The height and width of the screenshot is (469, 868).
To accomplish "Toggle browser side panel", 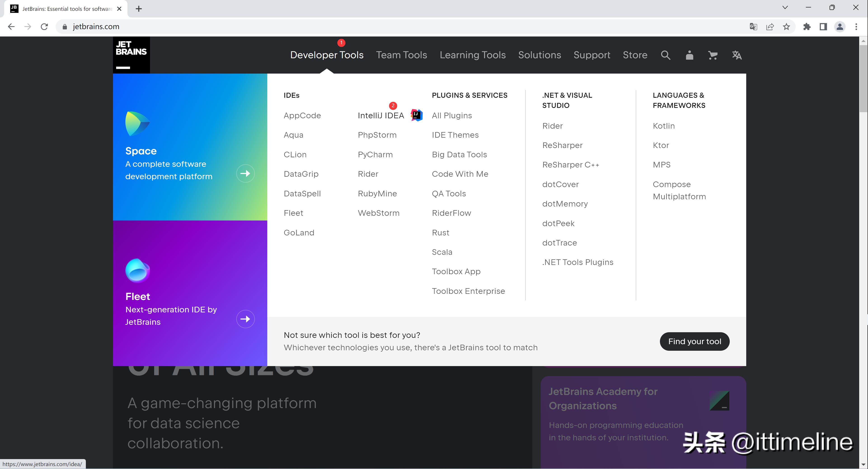I will click(x=823, y=27).
